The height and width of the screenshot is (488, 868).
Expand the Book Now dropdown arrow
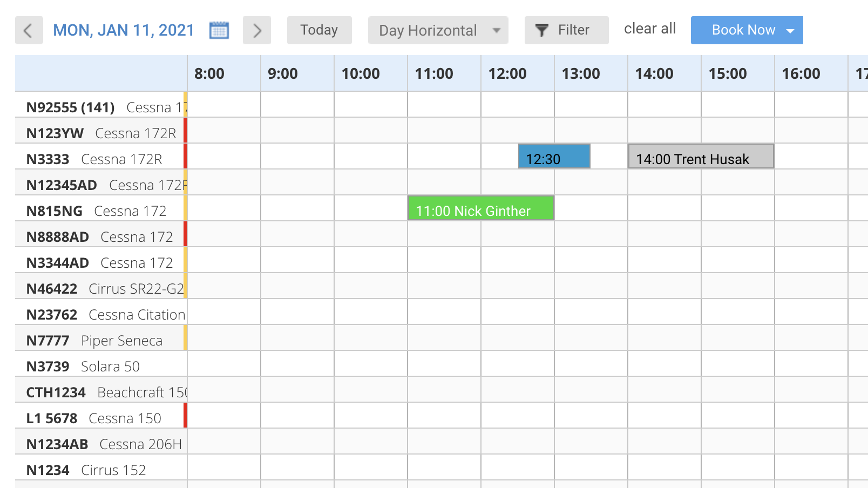(790, 31)
